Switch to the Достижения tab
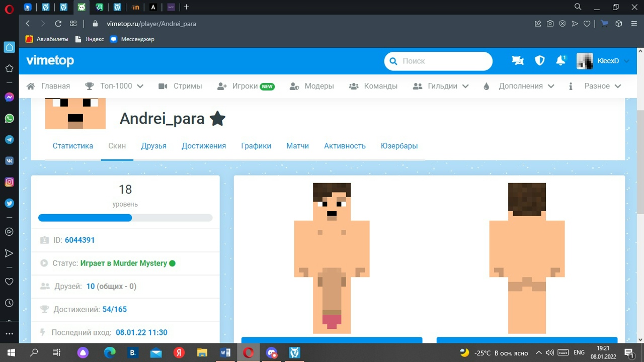This screenshot has height=362, width=644. point(204,146)
